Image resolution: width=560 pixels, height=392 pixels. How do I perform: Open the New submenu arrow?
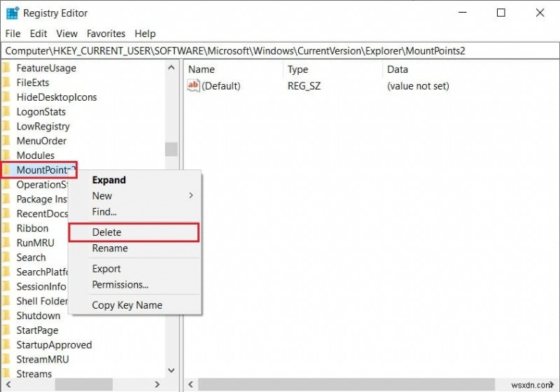(191, 196)
